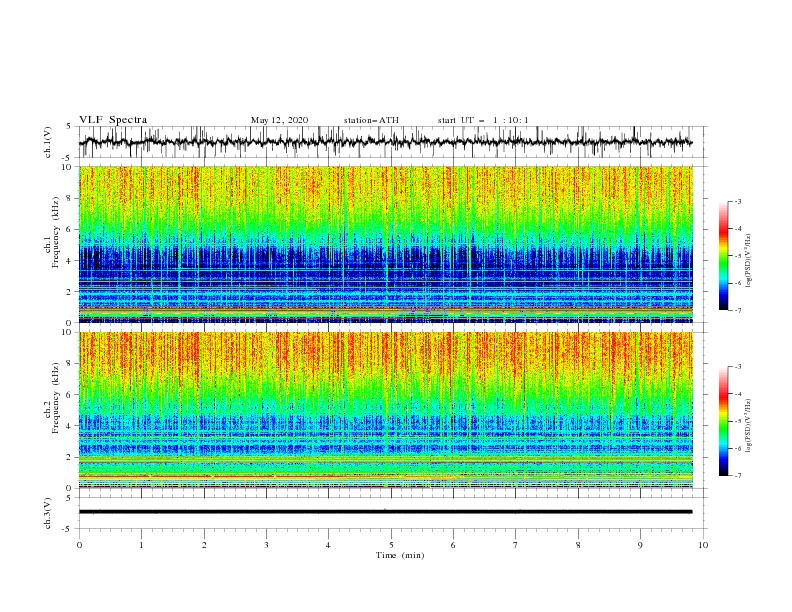Click the lower colorbar log(PSD) label
The image size is (792, 612).
point(748,426)
